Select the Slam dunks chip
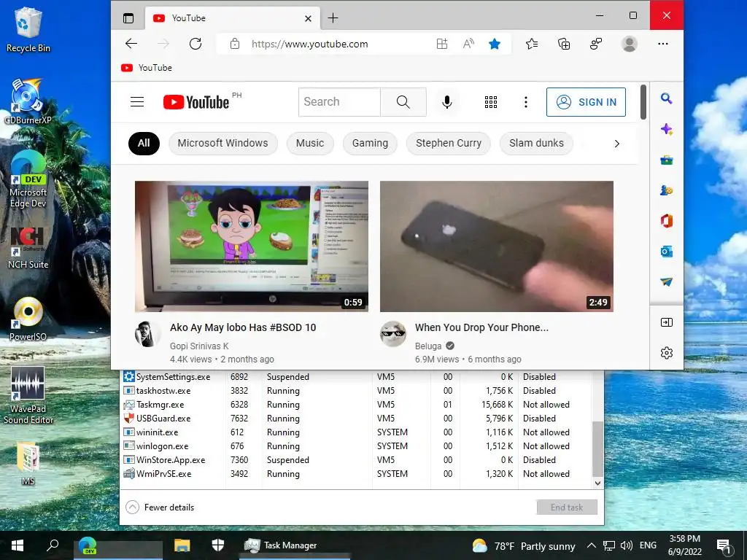 536,144
